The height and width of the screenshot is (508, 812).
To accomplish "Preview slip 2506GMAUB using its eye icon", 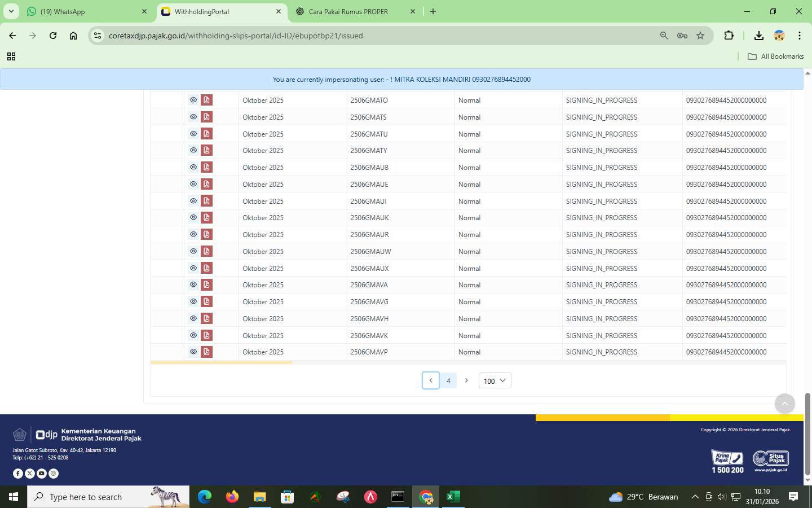I will pyautogui.click(x=193, y=167).
